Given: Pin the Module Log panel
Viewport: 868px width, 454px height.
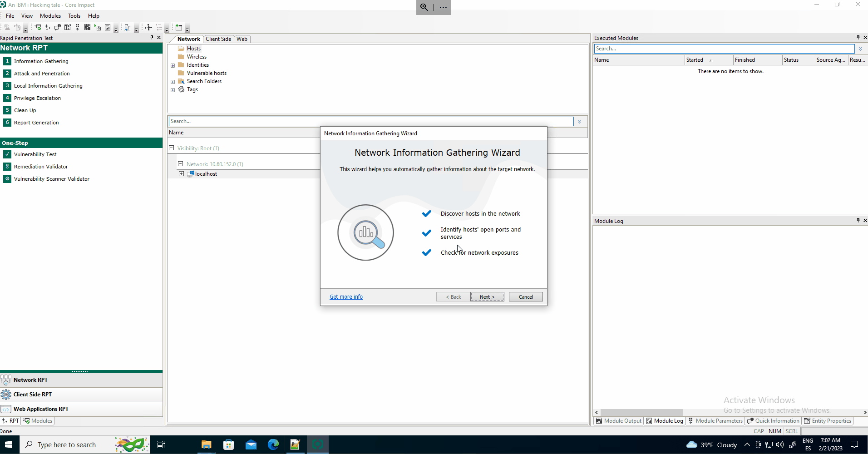Looking at the screenshot, I should point(858,221).
